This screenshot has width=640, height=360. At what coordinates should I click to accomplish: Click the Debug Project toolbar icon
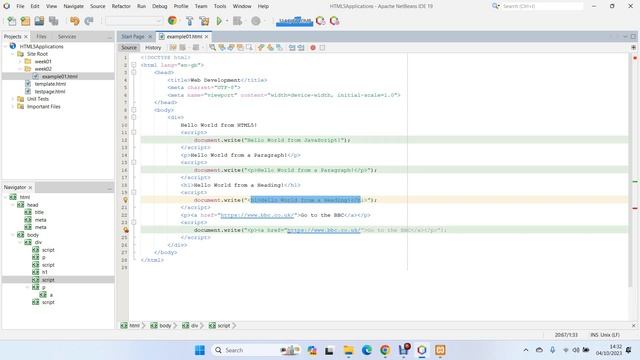(x=237, y=21)
